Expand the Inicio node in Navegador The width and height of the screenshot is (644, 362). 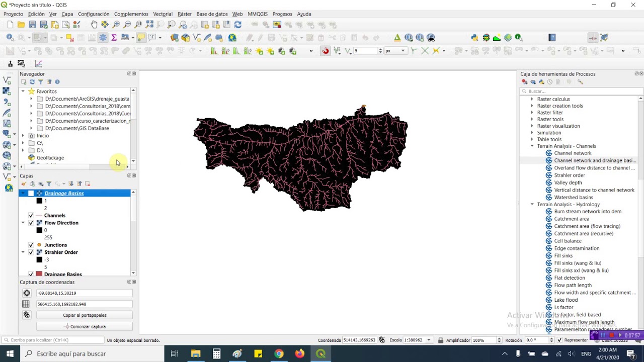click(x=23, y=136)
